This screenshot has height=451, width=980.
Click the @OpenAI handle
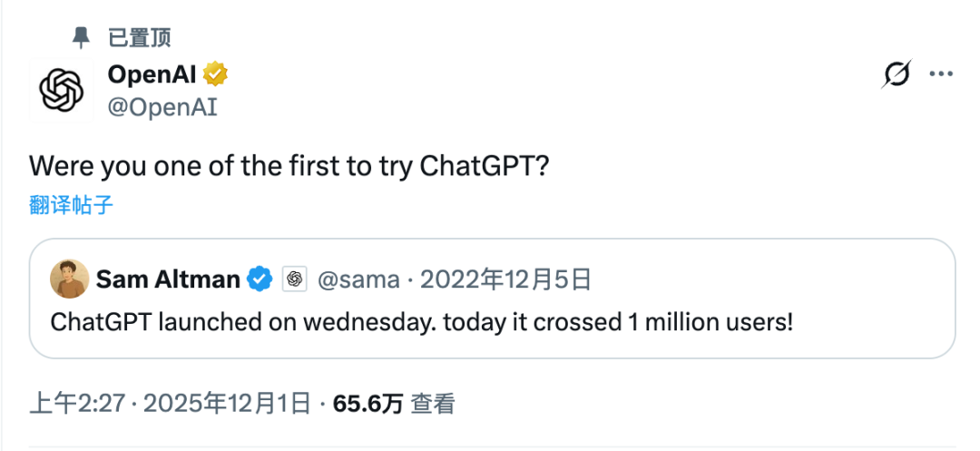[x=162, y=107]
